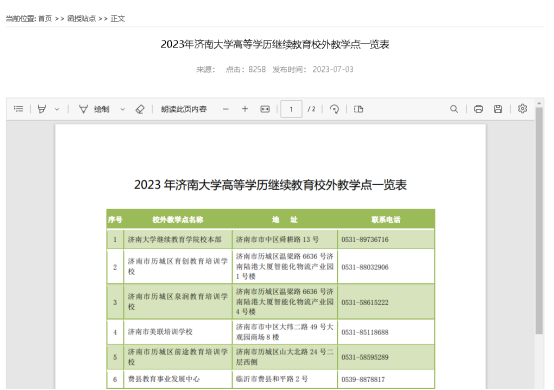
Task: Select phone number 0531-89736716
Action: pyautogui.click(x=365, y=240)
